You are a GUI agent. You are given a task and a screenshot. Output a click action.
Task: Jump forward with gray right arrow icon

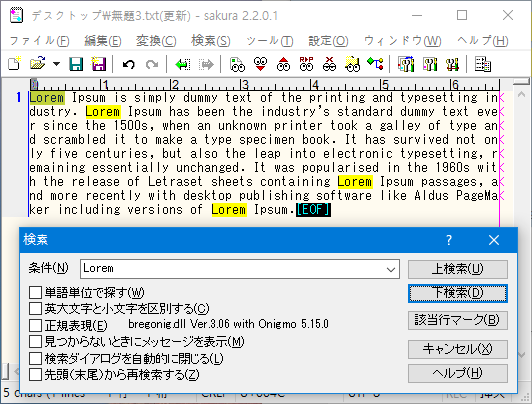pos(206,64)
